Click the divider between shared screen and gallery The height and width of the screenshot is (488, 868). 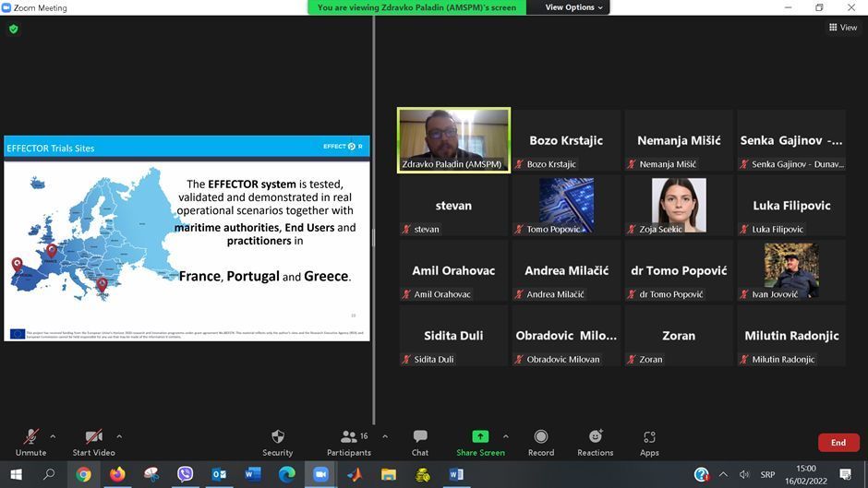pyautogui.click(x=373, y=238)
